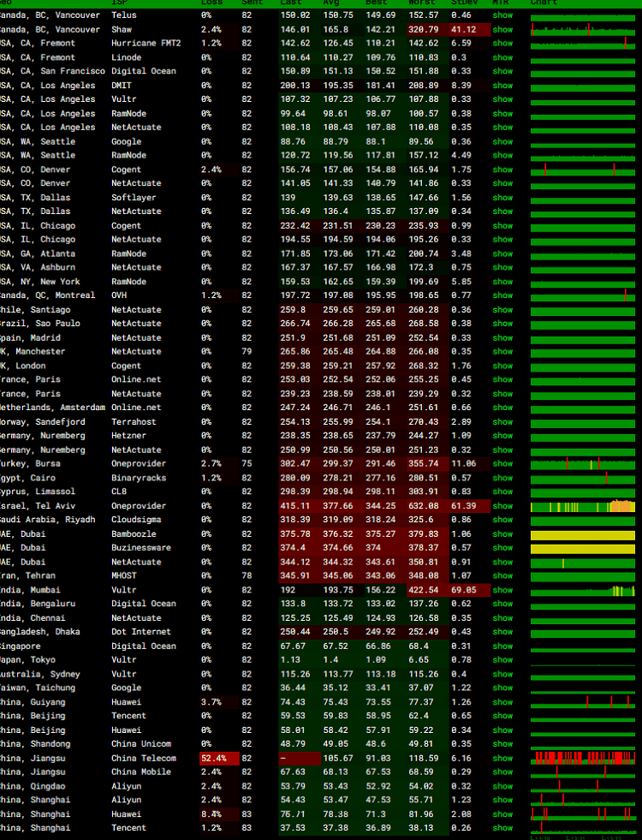This screenshot has width=642, height=840.
Task: Click show in the Hetzner Nuremberg row
Action: [502, 436]
